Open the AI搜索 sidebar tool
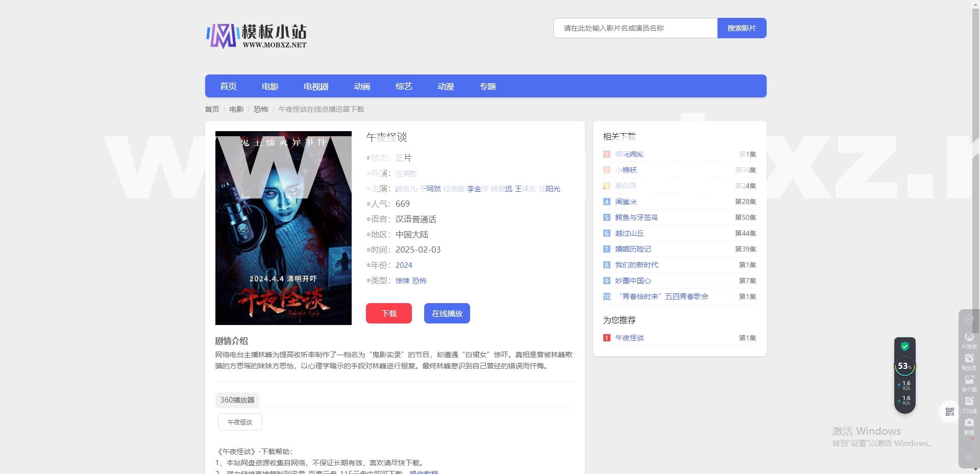Viewport: 980px width, 474px height. tap(969, 340)
